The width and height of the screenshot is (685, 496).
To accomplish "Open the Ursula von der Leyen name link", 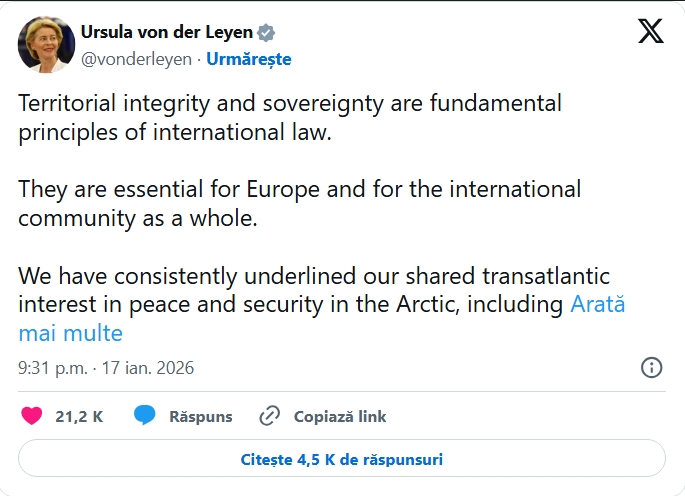I will (x=165, y=31).
